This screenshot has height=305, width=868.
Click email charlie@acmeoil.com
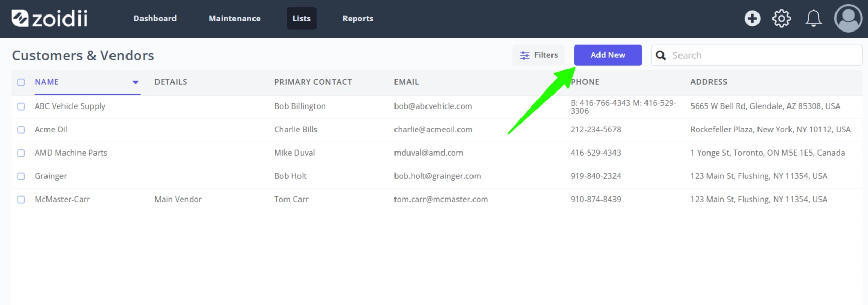click(433, 129)
